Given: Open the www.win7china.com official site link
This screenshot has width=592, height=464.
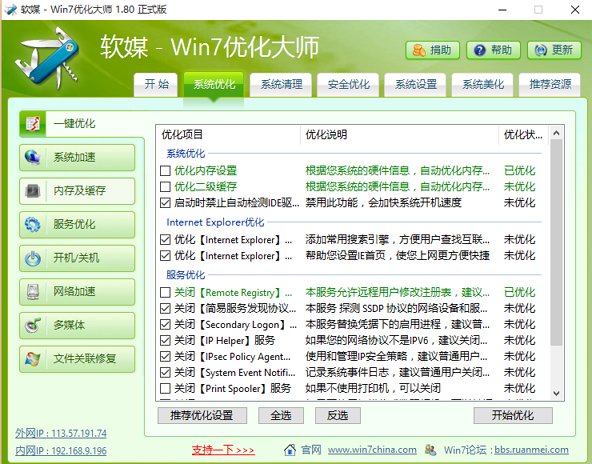Looking at the screenshot, I should tap(372, 450).
